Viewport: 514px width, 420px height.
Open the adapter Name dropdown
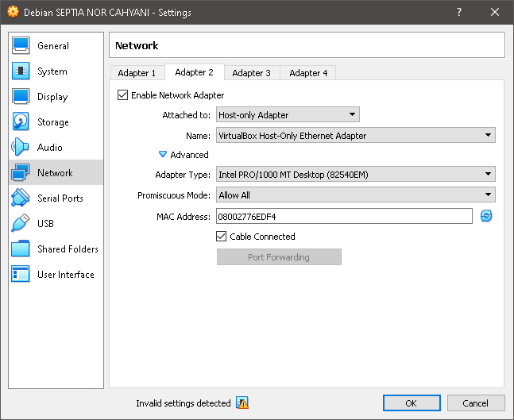[x=356, y=135]
